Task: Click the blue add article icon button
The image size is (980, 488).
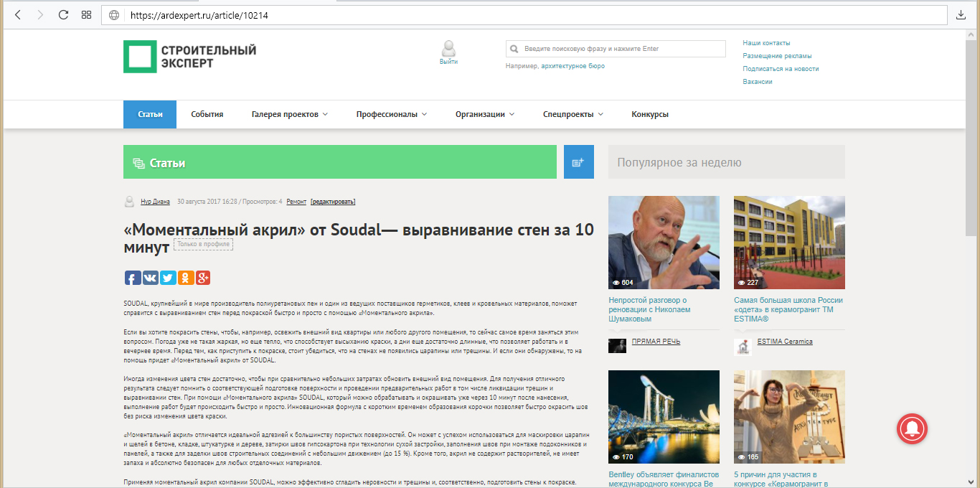Action: click(x=578, y=162)
